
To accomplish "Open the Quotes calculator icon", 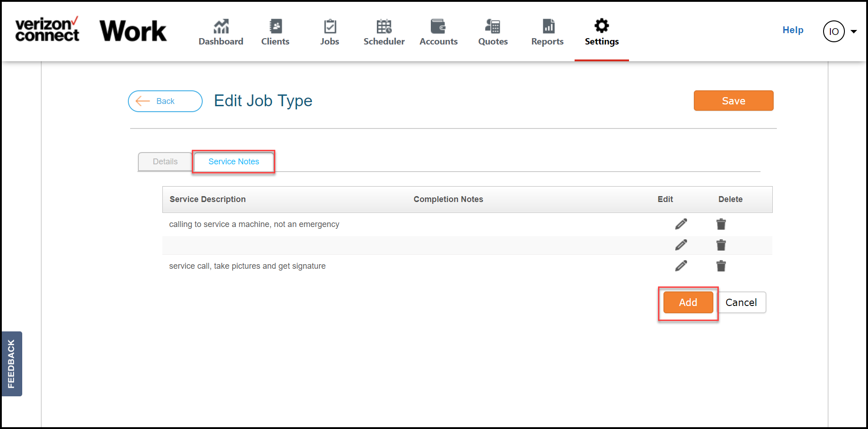I will coord(493,26).
